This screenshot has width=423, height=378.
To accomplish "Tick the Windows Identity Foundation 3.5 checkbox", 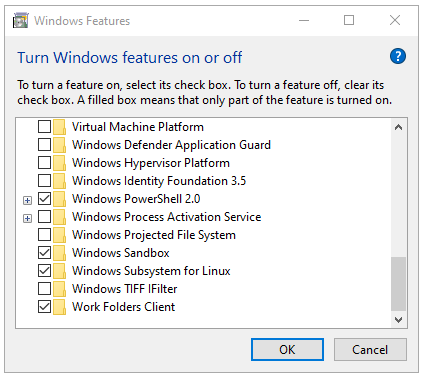I will 44,181.
